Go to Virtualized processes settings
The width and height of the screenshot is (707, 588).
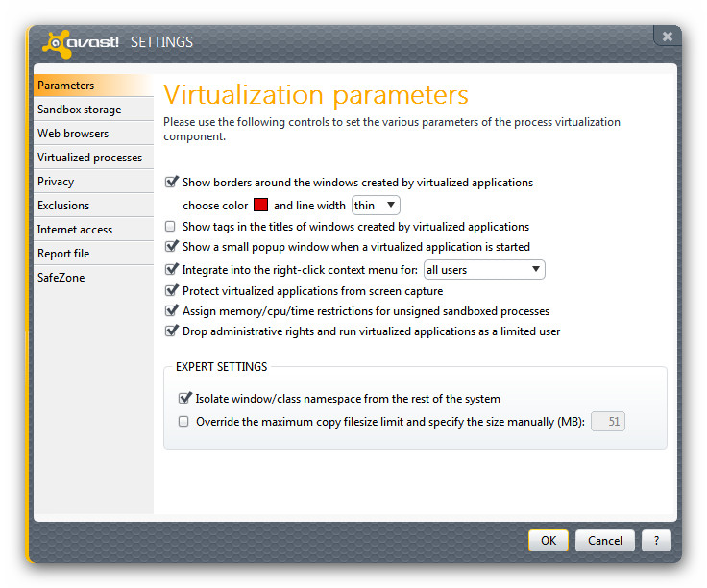89,158
